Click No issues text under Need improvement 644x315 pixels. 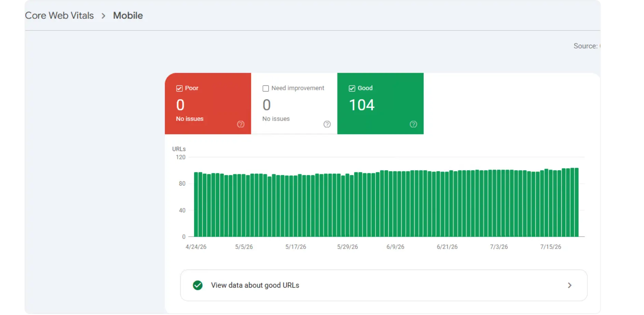click(x=276, y=119)
